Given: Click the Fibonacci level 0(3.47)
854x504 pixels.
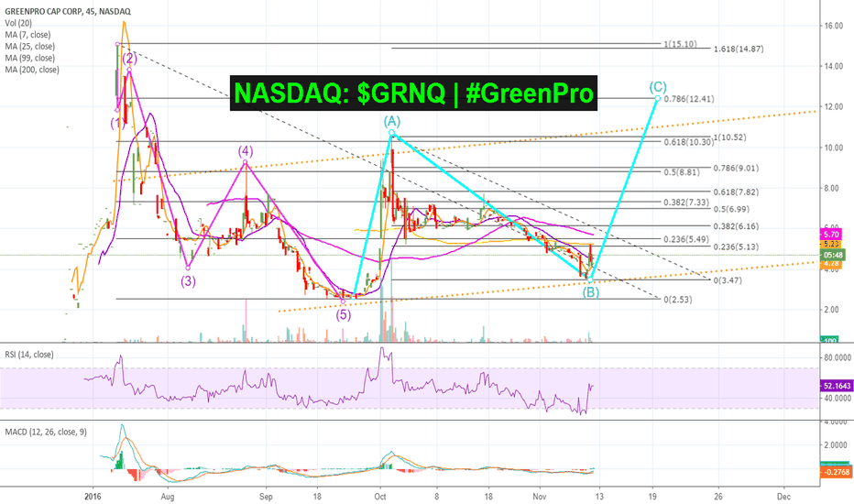Looking at the screenshot, I should click(x=728, y=280).
